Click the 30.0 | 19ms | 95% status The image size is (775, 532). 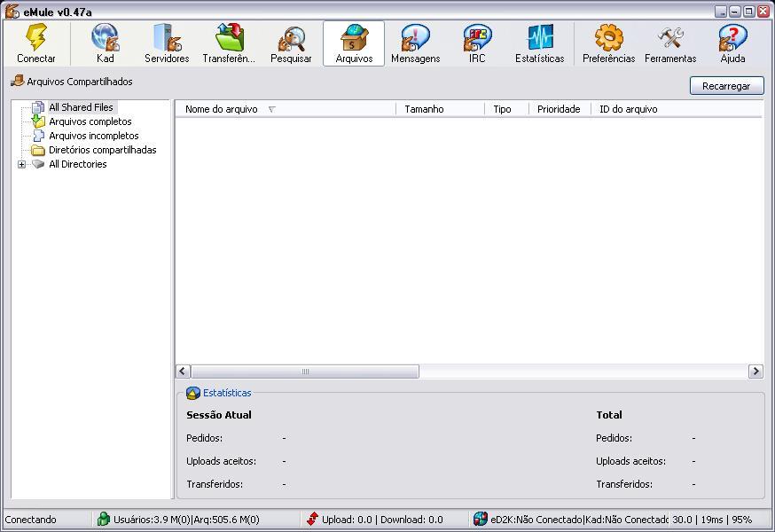pyautogui.click(x=712, y=520)
